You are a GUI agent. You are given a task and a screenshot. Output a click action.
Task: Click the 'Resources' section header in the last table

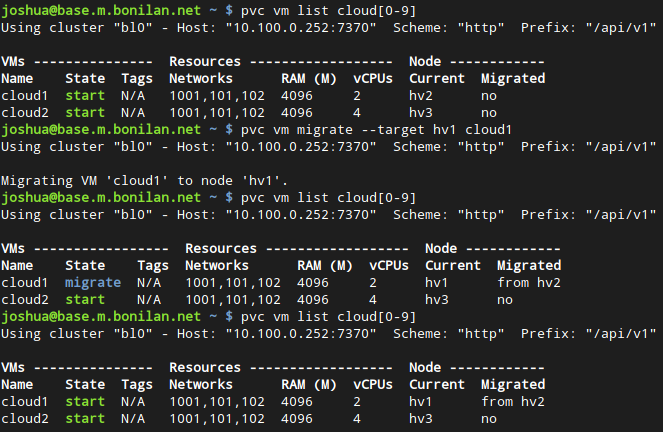click(x=205, y=368)
